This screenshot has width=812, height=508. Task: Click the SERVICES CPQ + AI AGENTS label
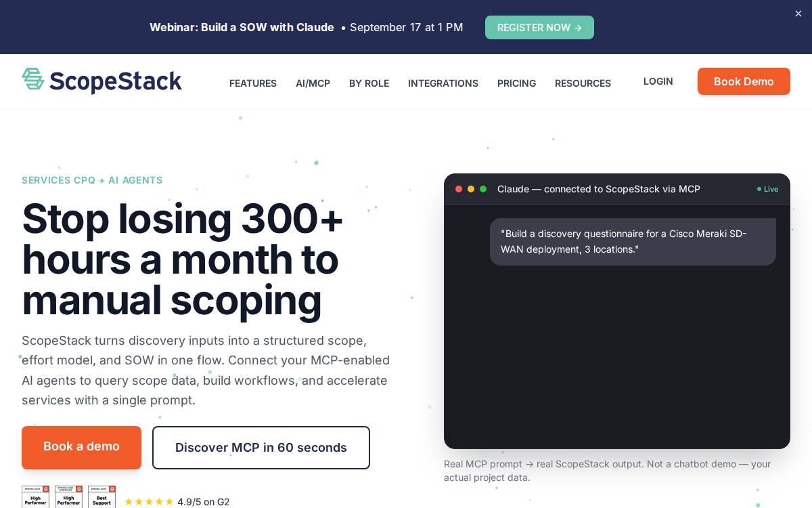[92, 180]
